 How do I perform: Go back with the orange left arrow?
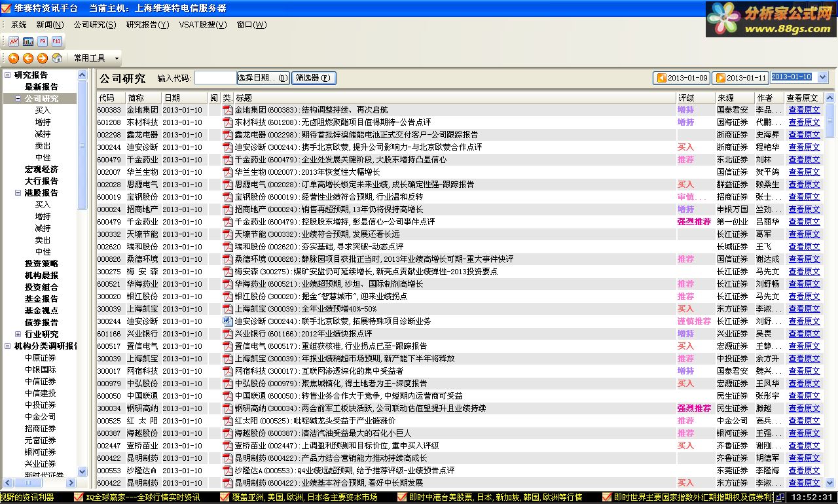point(28,58)
